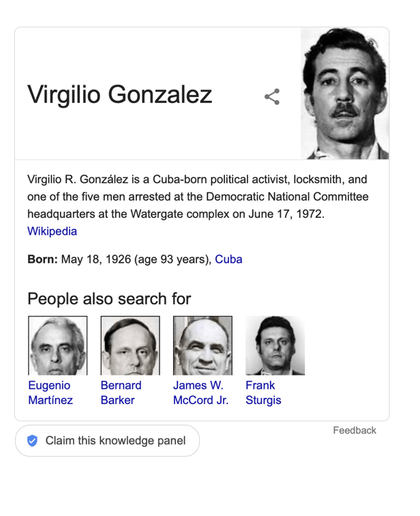Open the Eugenio Martínez name link

(x=50, y=392)
